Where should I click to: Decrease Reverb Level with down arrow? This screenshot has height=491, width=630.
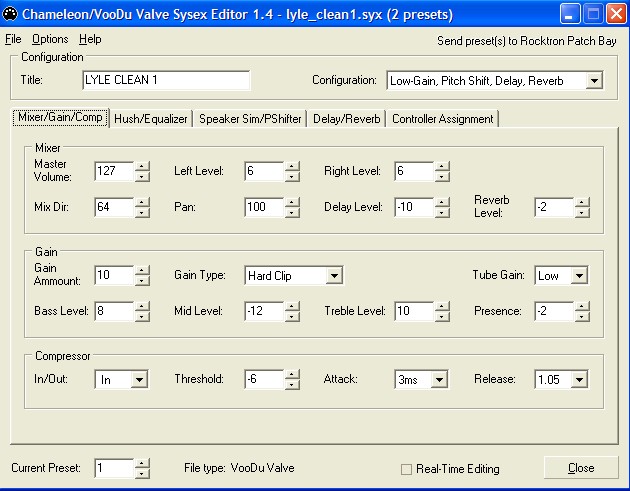582,212
